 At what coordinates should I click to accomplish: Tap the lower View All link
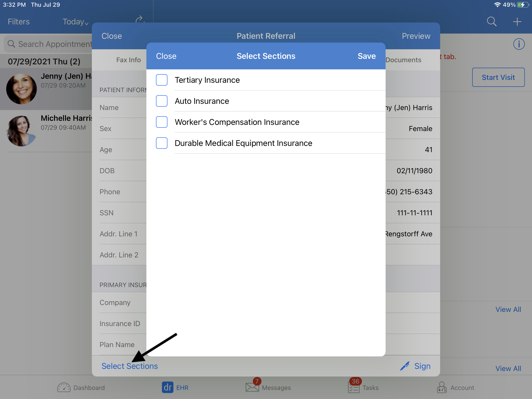point(508,368)
